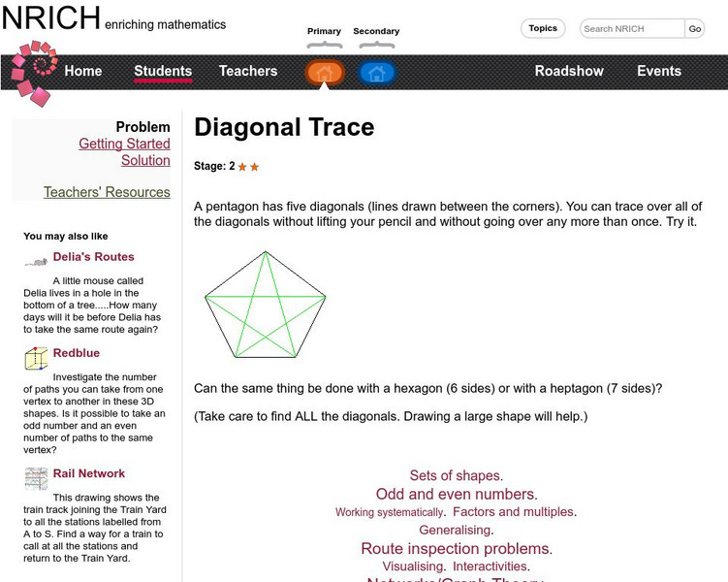Image resolution: width=728 pixels, height=582 pixels.
Task: Select the Primary tab label
Action: (x=324, y=31)
